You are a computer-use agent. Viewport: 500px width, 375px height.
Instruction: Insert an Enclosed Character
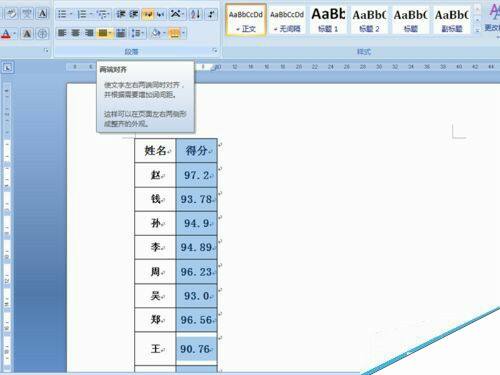42,33
